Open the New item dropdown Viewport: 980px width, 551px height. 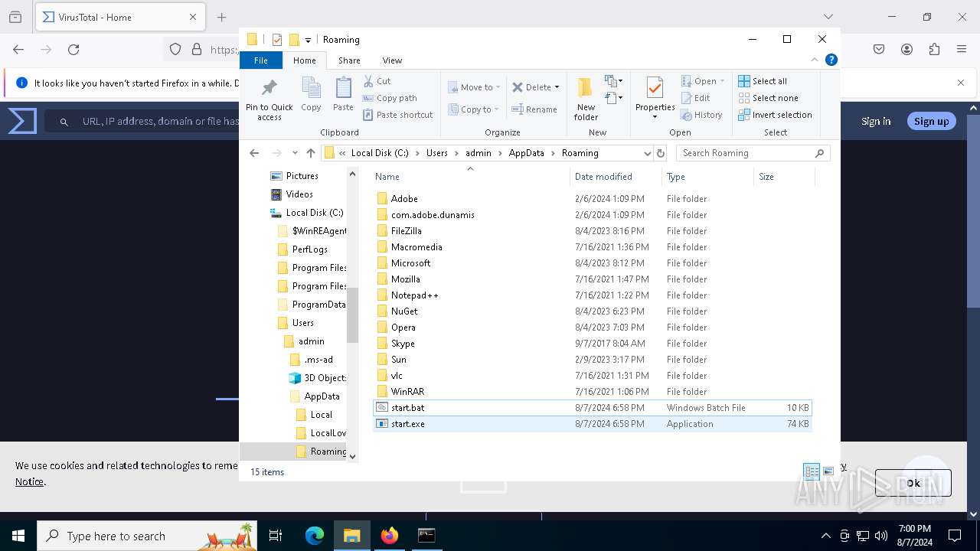(x=613, y=80)
